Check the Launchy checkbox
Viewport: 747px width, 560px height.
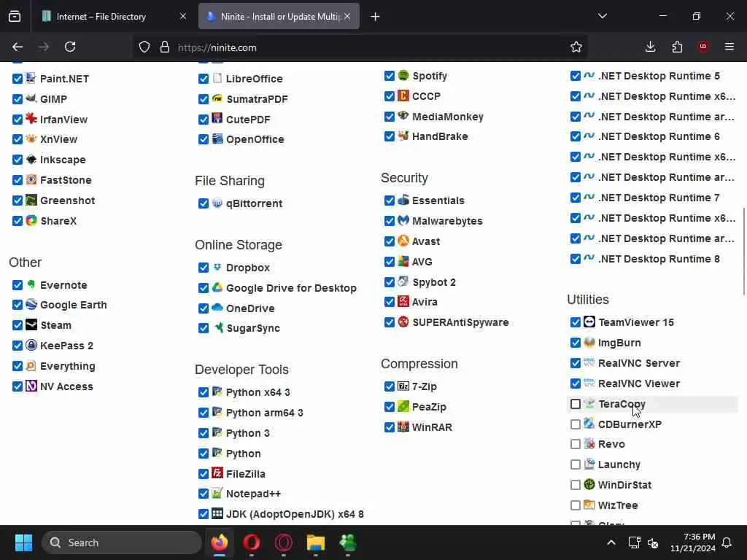tap(576, 464)
